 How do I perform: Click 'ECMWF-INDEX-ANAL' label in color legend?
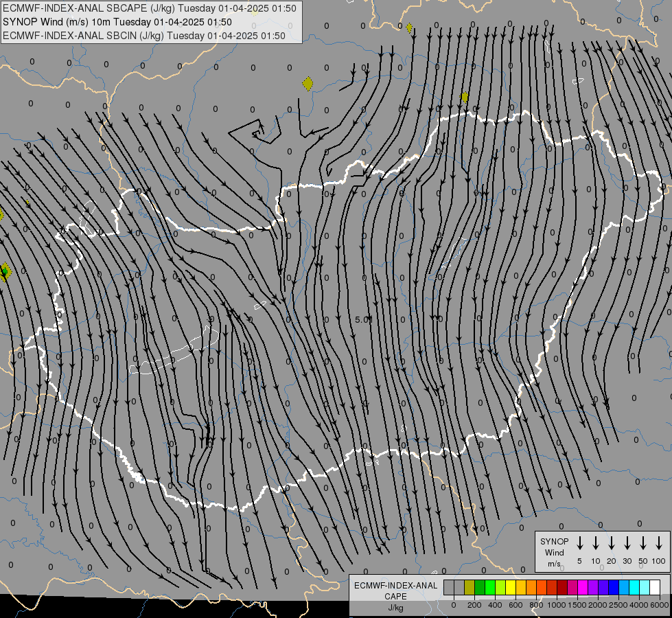tap(395, 586)
